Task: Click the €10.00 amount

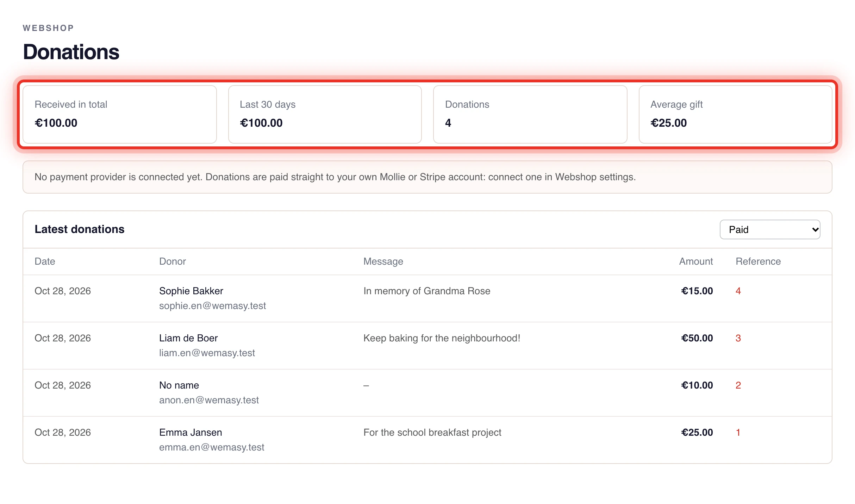Action: pos(697,385)
